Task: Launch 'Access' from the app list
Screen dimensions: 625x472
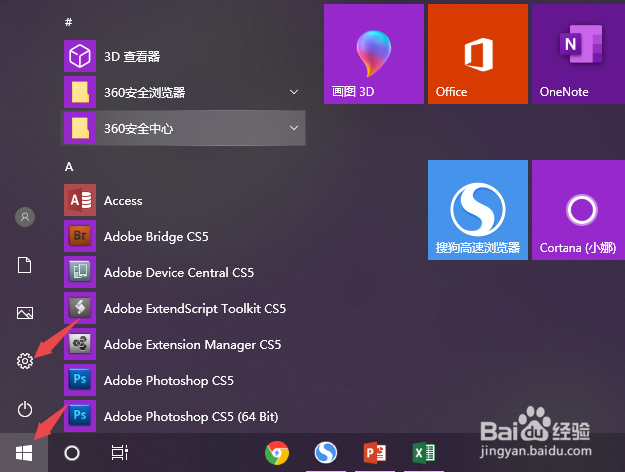Action: (123, 201)
